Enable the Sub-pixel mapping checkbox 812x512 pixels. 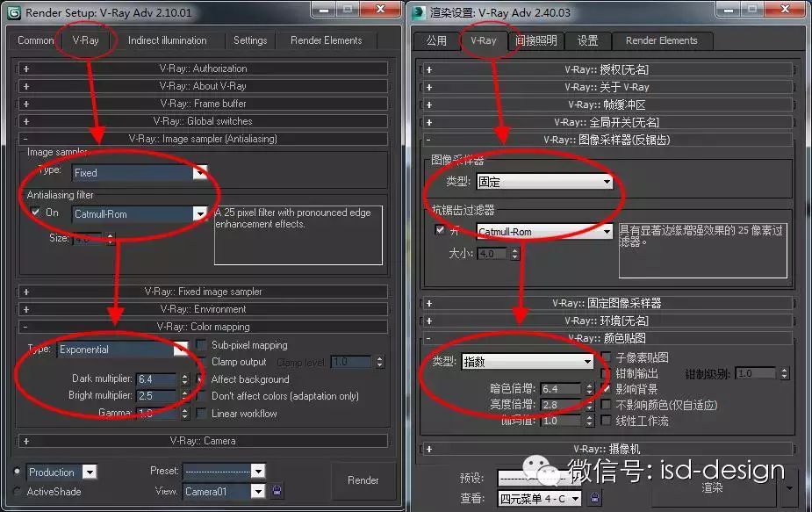(x=201, y=344)
